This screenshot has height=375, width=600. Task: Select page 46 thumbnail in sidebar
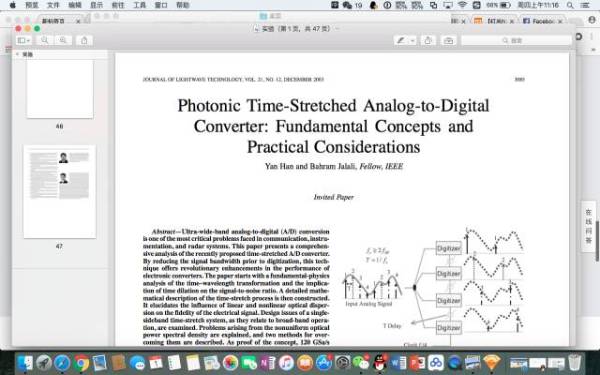pos(60,89)
